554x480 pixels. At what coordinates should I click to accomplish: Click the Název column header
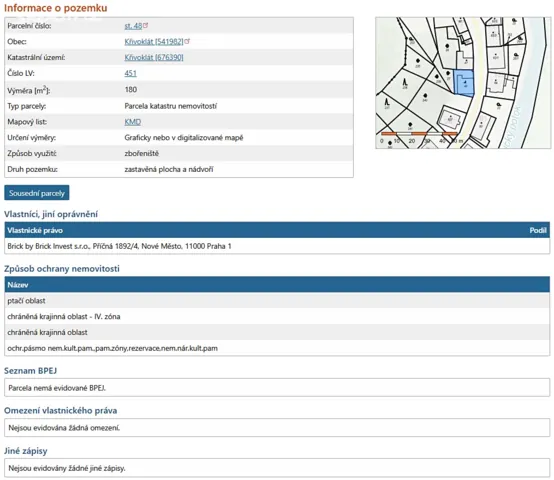(18, 285)
